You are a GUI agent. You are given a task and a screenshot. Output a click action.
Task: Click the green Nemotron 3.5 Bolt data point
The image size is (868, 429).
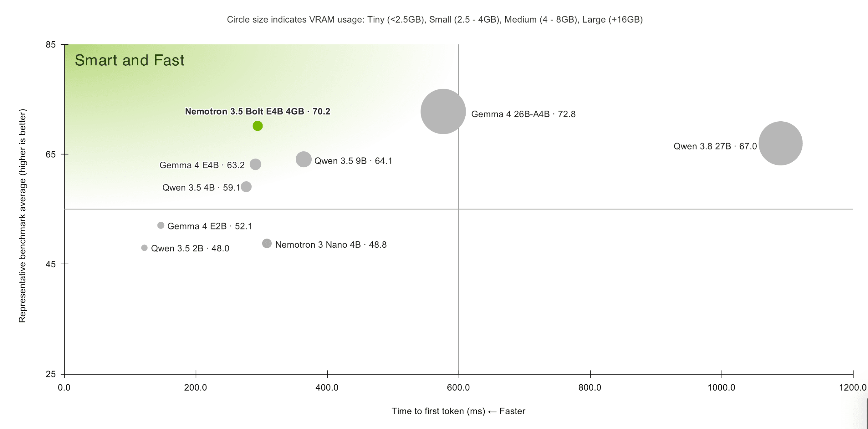coord(258,126)
